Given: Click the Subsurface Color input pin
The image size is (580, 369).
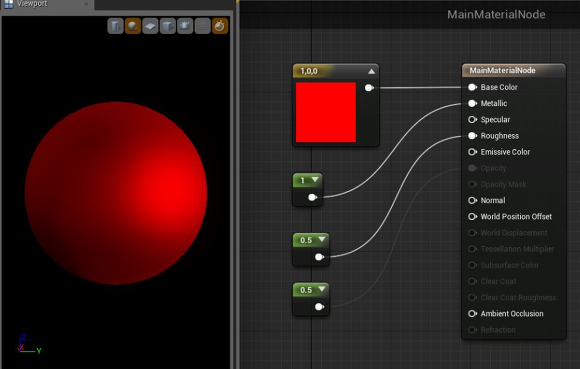Looking at the screenshot, I should pyautogui.click(x=472, y=265).
